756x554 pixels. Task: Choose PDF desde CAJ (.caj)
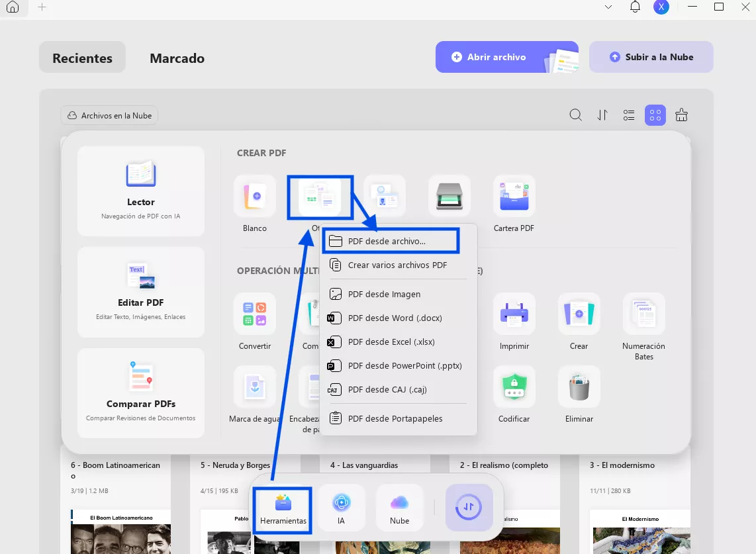tap(399, 390)
